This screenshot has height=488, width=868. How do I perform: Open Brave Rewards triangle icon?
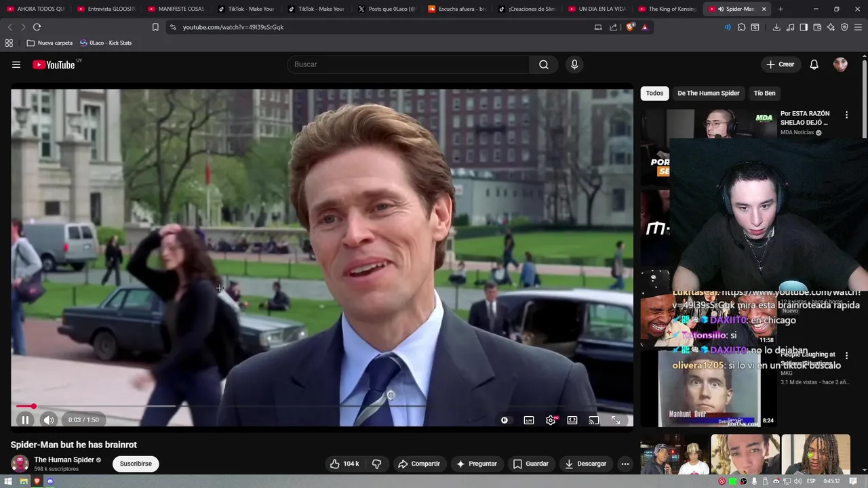click(x=644, y=27)
